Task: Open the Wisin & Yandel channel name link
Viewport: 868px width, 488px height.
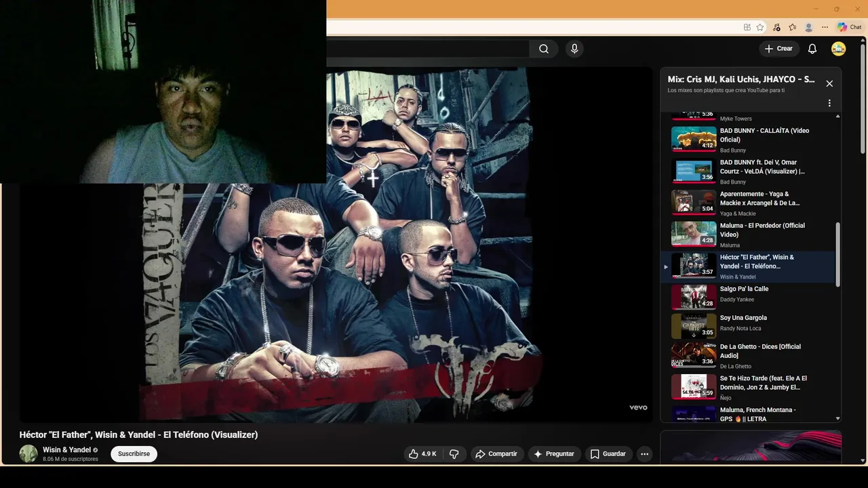Action: point(66,450)
